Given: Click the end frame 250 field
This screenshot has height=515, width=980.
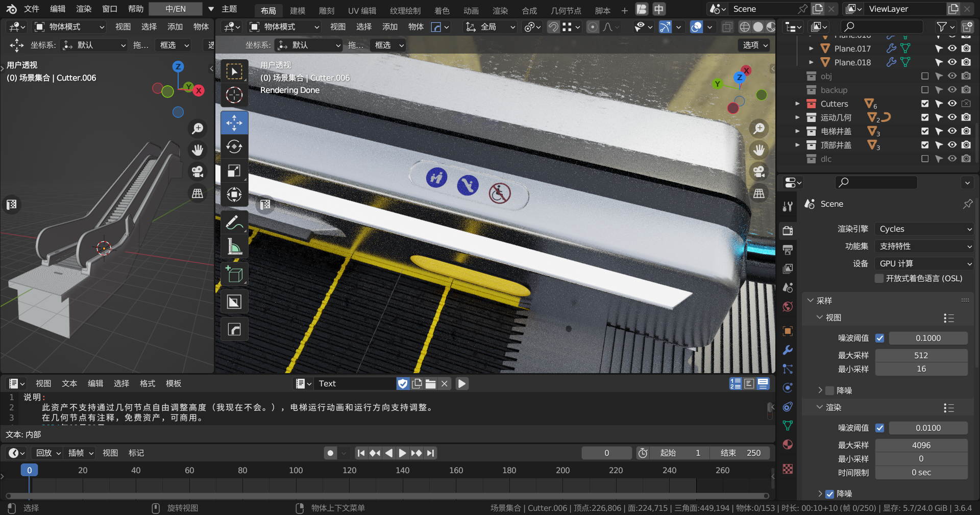Looking at the screenshot, I should pyautogui.click(x=740, y=453).
